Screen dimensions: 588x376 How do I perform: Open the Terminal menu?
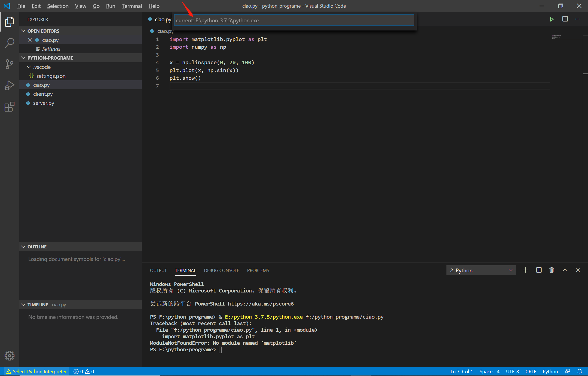132,6
